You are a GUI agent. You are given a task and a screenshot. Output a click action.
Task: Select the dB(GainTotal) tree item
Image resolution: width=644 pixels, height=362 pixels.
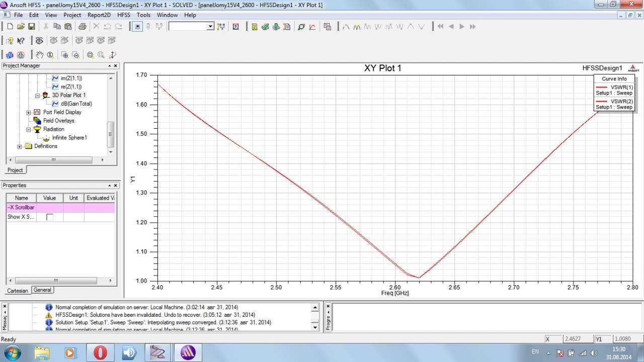[76, 104]
